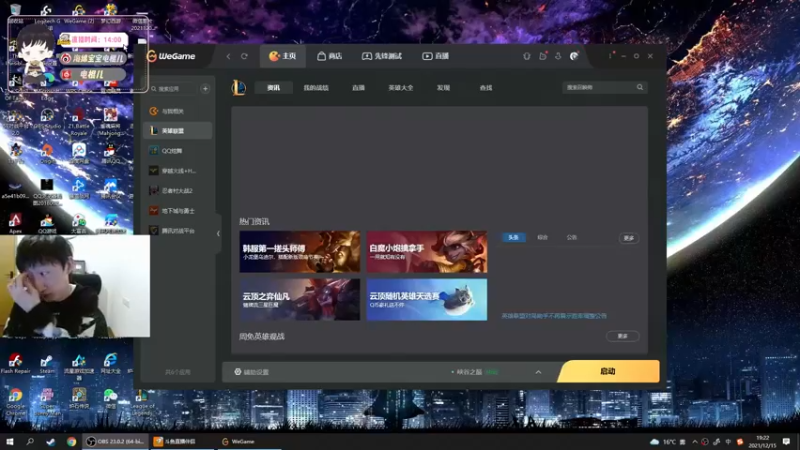Select 英雄联盟 in the sidebar
Image resolution: width=800 pixels, height=450 pixels.
(177, 131)
